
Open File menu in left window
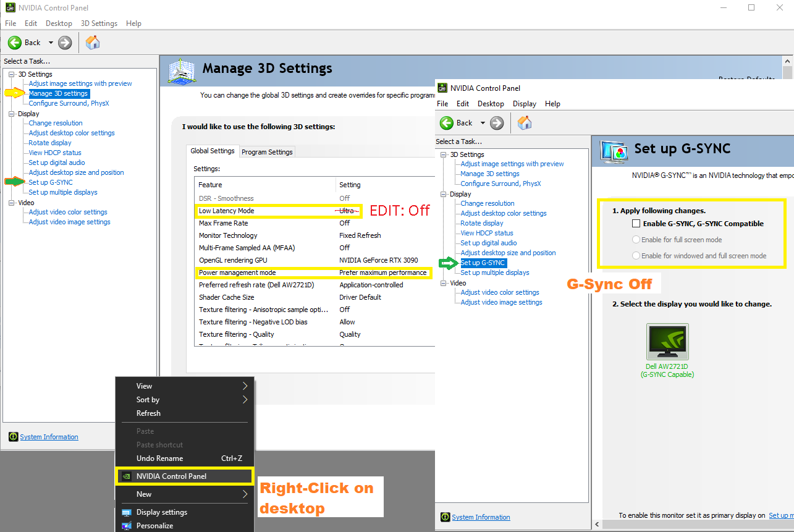(11, 23)
